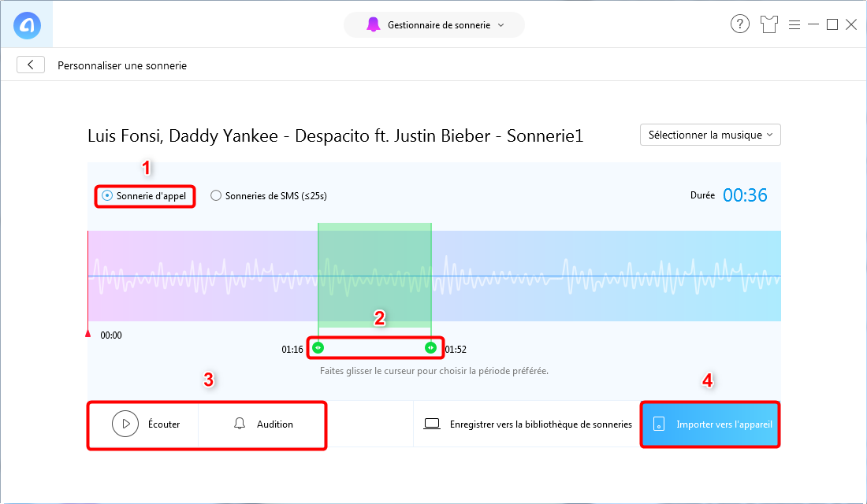The width and height of the screenshot is (867, 504).
Task: Open the help question mark icon
Action: pos(740,24)
